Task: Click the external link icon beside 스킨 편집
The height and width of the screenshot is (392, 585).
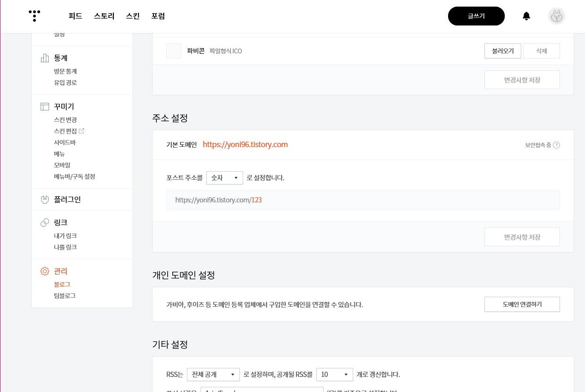Action: (x=81, y=131)
